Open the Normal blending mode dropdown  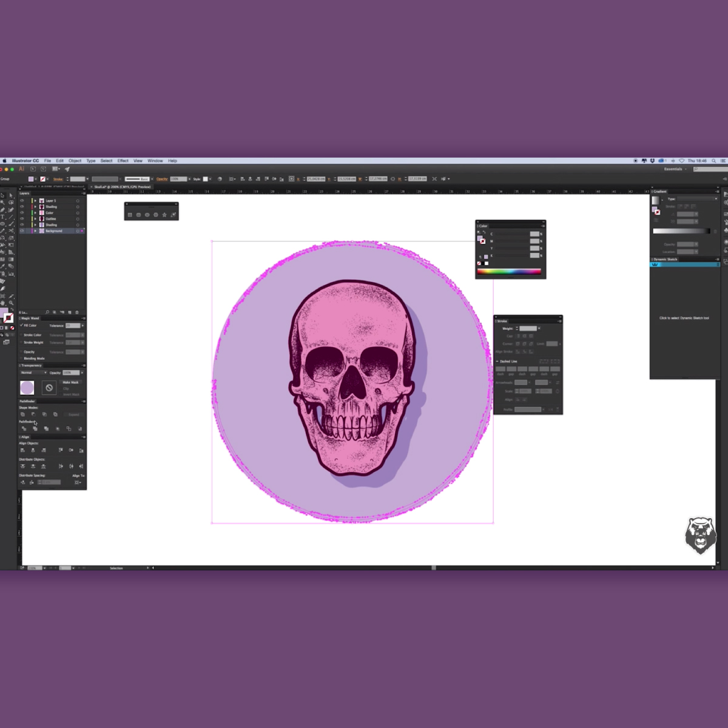(33, 372)
